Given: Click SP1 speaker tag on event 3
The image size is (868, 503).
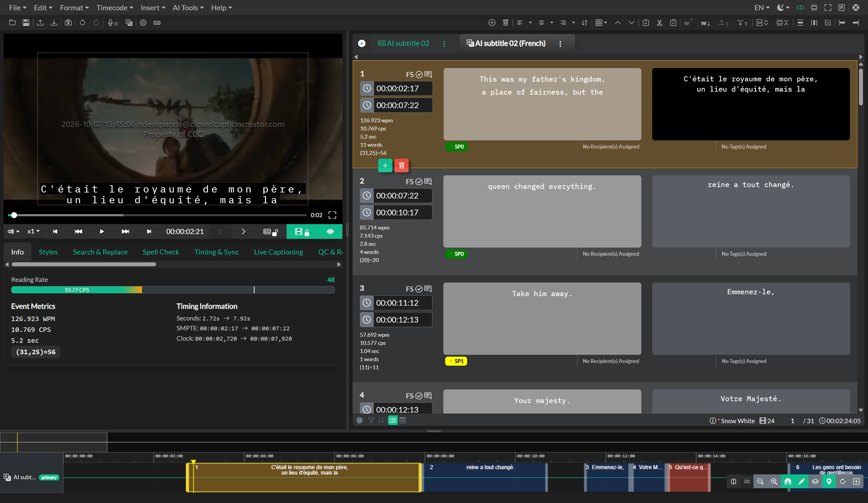Looking at the screenshot, I should [x=456, y=361].
